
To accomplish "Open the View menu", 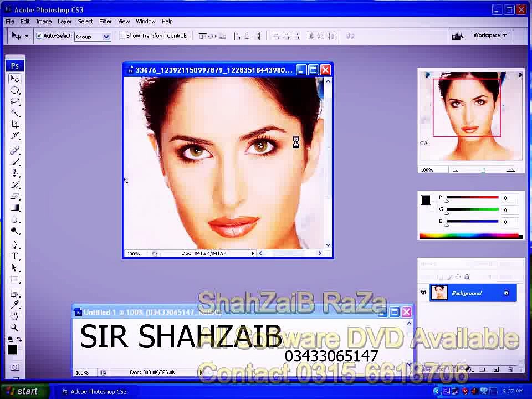I will tap(124, 22).
